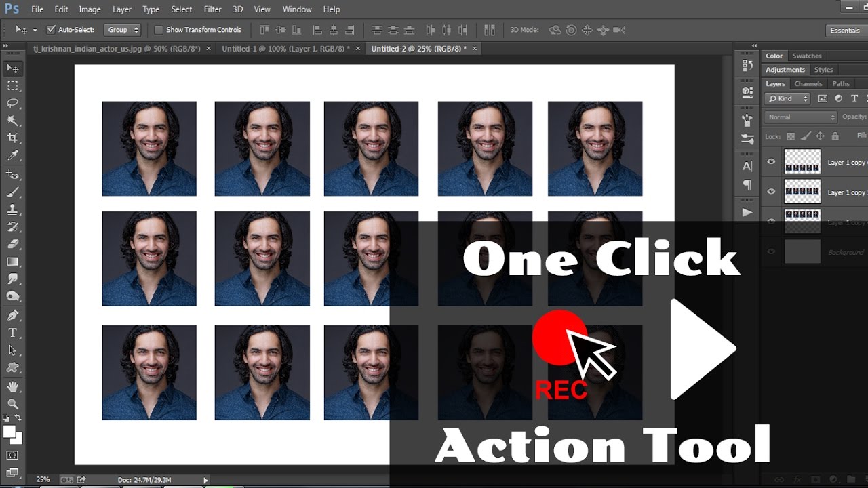
Task: Select the Custom Shape tool
Action: [x=13, y=368]
